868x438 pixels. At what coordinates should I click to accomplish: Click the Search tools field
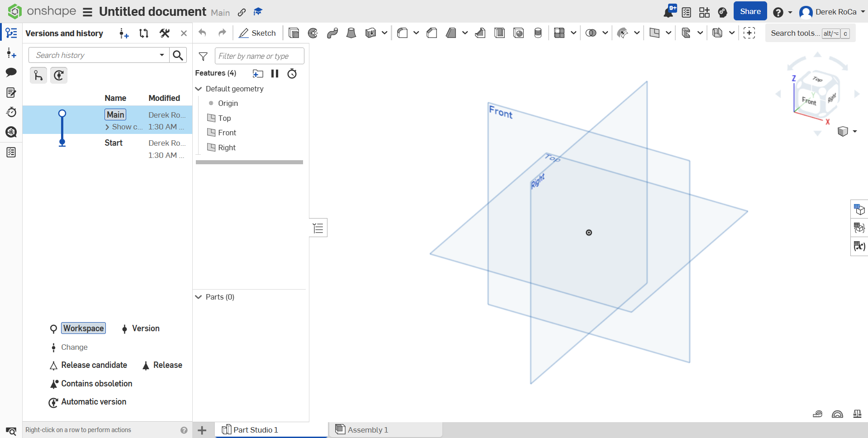click(x=810, y=33)
